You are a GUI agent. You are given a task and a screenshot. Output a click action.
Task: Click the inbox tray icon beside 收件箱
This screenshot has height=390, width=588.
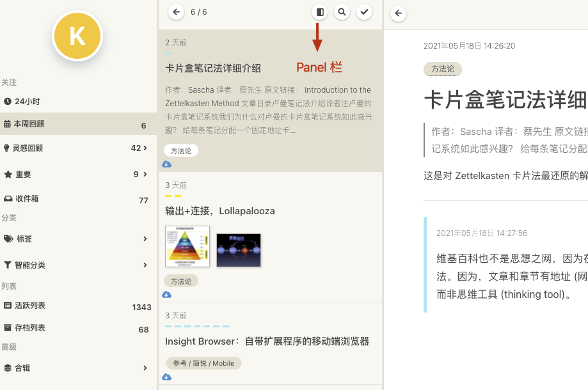pos(8,199)
